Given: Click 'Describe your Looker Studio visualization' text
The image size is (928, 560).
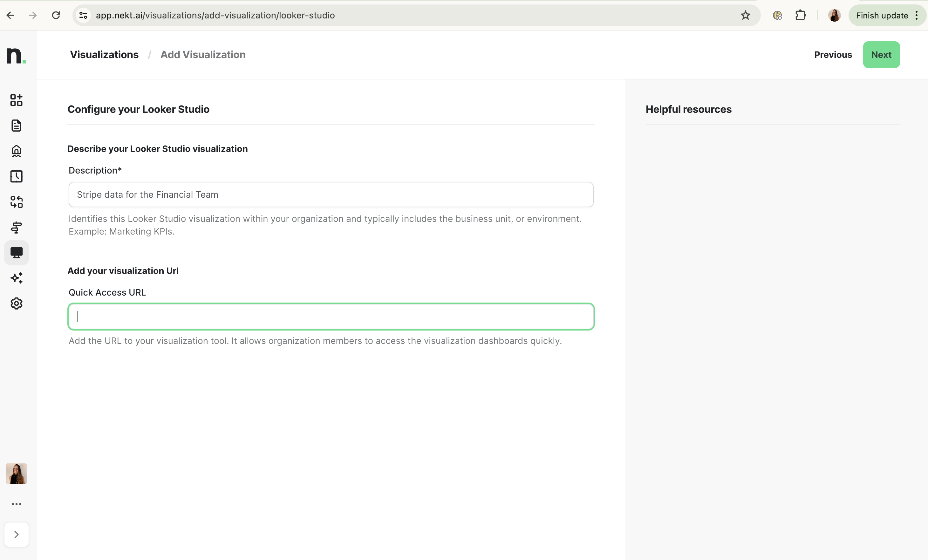Looking at the screenshot, I should pyautogui.click(x=157, y=149).
